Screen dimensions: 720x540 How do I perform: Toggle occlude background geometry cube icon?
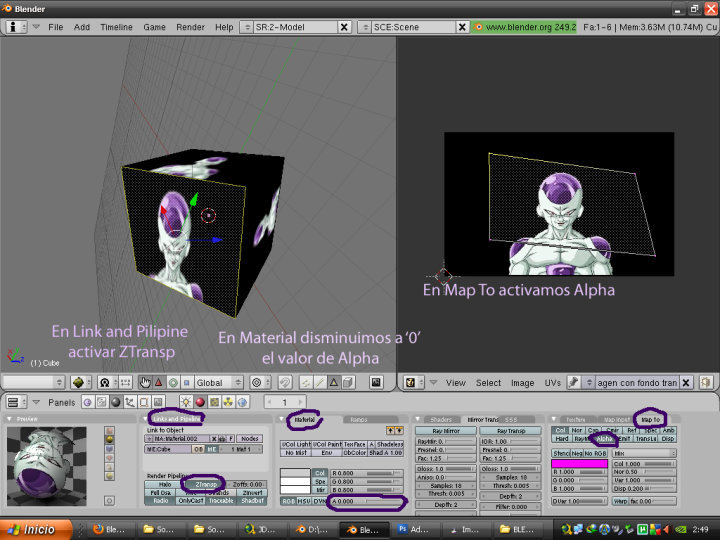349,382
